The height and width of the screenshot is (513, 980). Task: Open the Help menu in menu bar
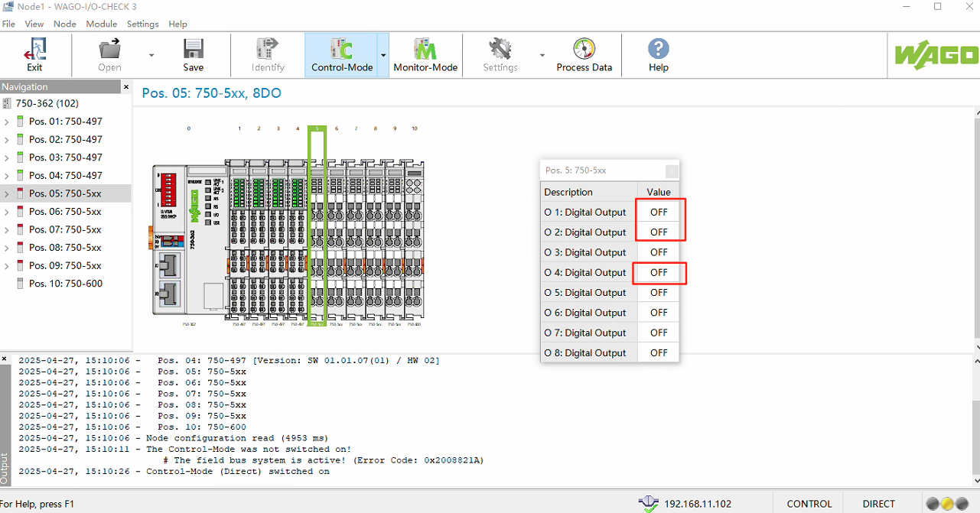(x=178, y=24)
